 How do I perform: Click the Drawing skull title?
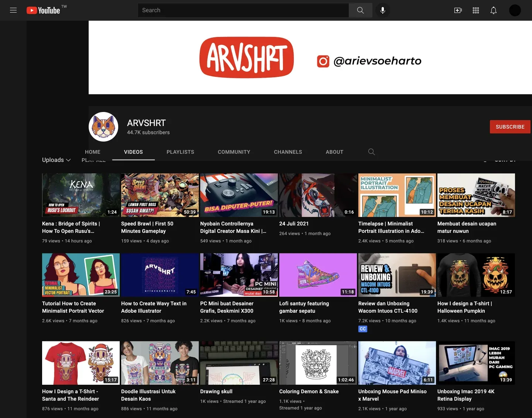click(x=216, y=391)
